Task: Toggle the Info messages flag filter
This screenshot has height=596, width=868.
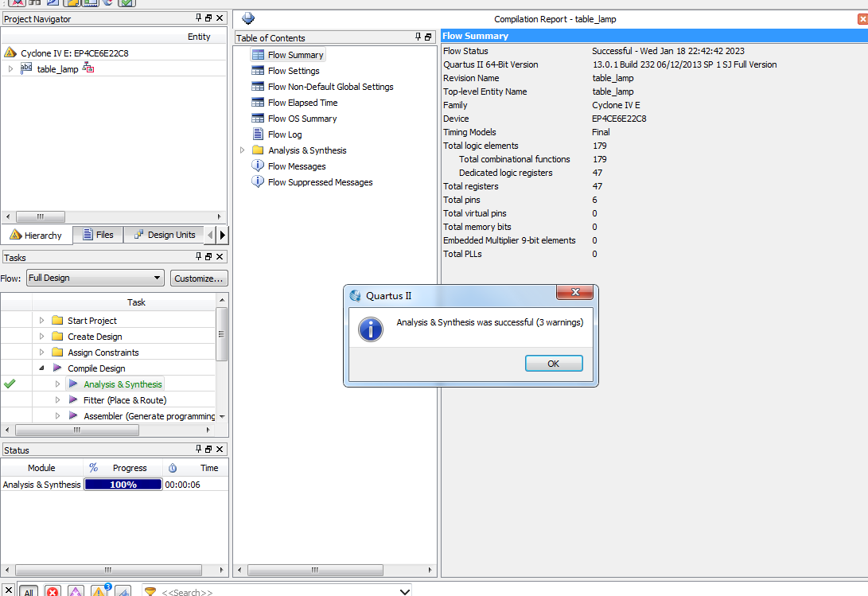Action: [123, 591]
